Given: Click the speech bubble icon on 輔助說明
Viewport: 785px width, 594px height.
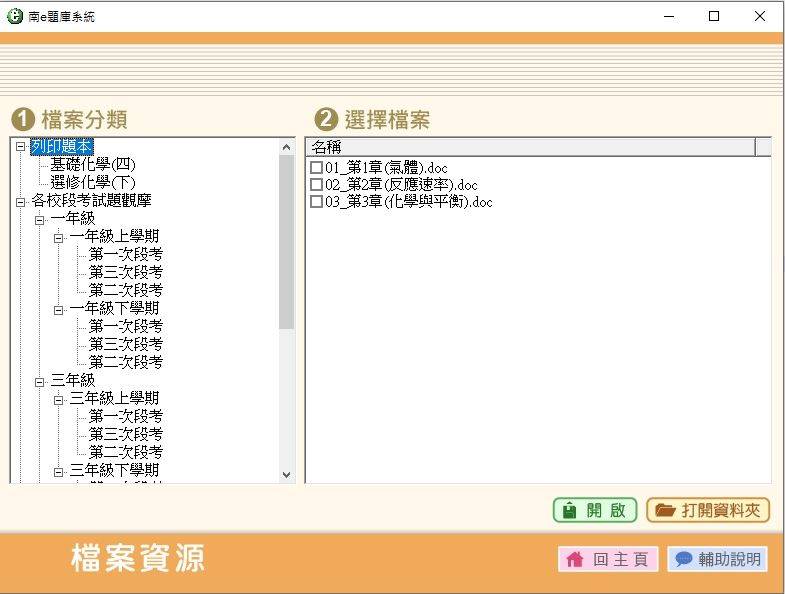Looking at the screenshot, I should [683, 558].
